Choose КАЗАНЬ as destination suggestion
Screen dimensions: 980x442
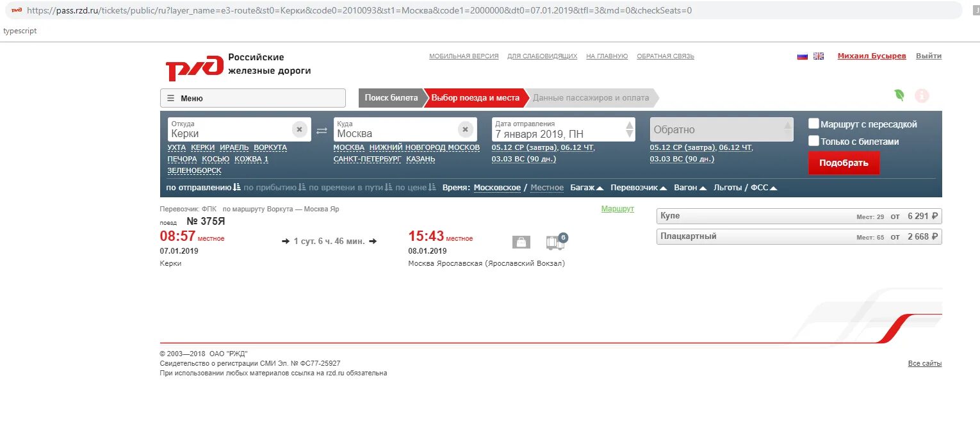(421, 159)
